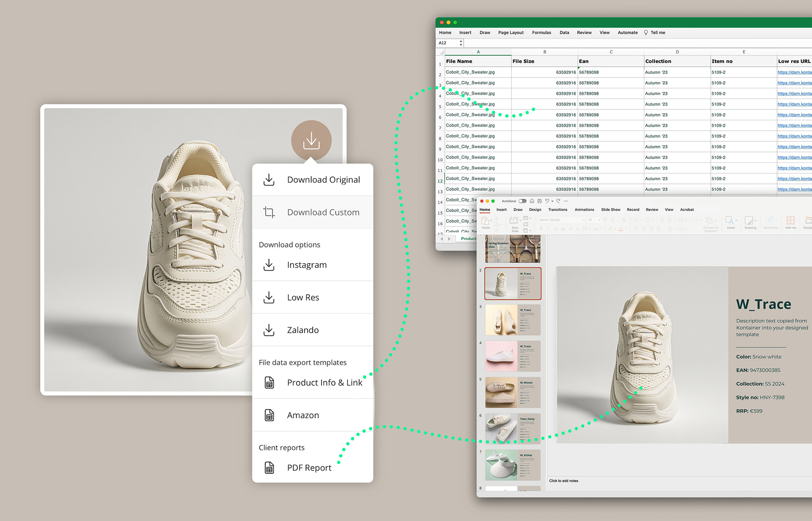Viewport: 812px width, 521px height.
Task: Open the Add-ins ribbon button
Action: 790,222
